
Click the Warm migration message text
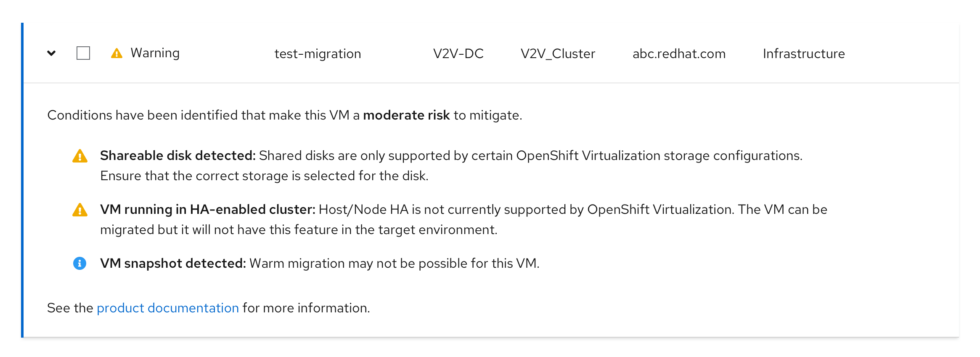click(394, 264)
